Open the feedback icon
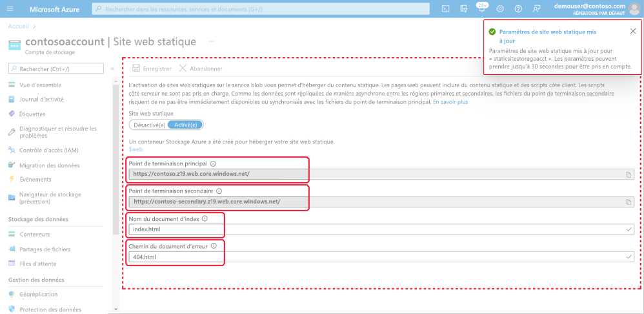644x314 pixels. [536, 8]
